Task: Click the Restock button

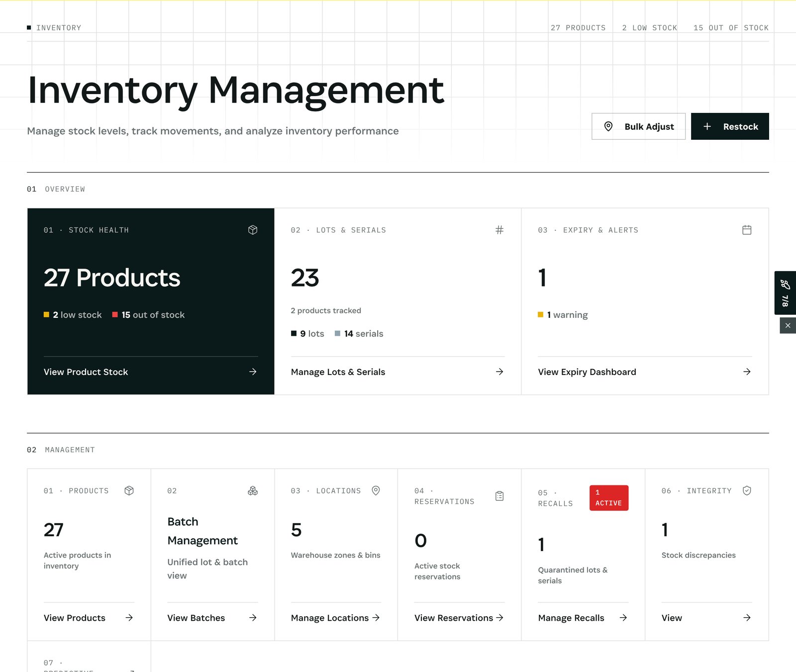Action: point(730,126)
